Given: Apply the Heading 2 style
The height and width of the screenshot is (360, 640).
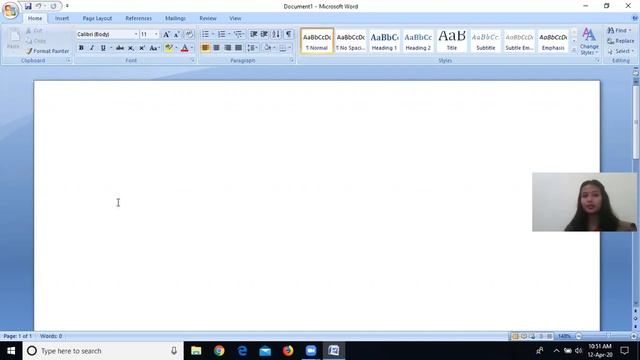Looking at the screenshot, I should pos(418,41).
